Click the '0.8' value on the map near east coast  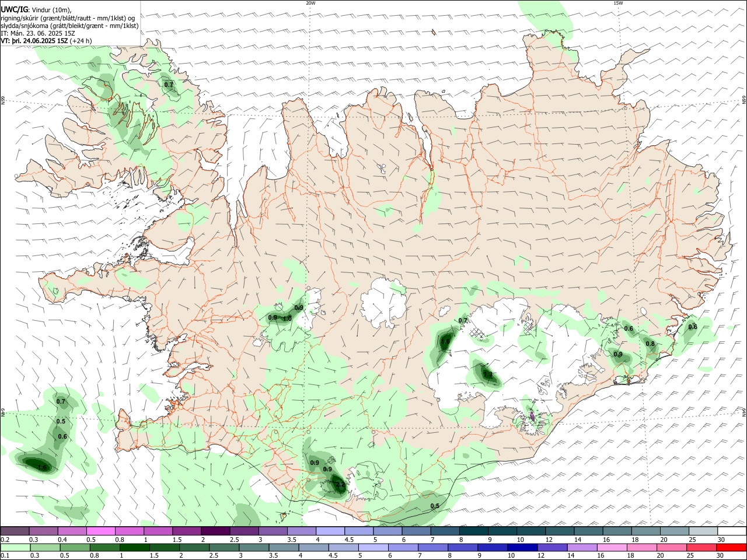tap(650, 344)
